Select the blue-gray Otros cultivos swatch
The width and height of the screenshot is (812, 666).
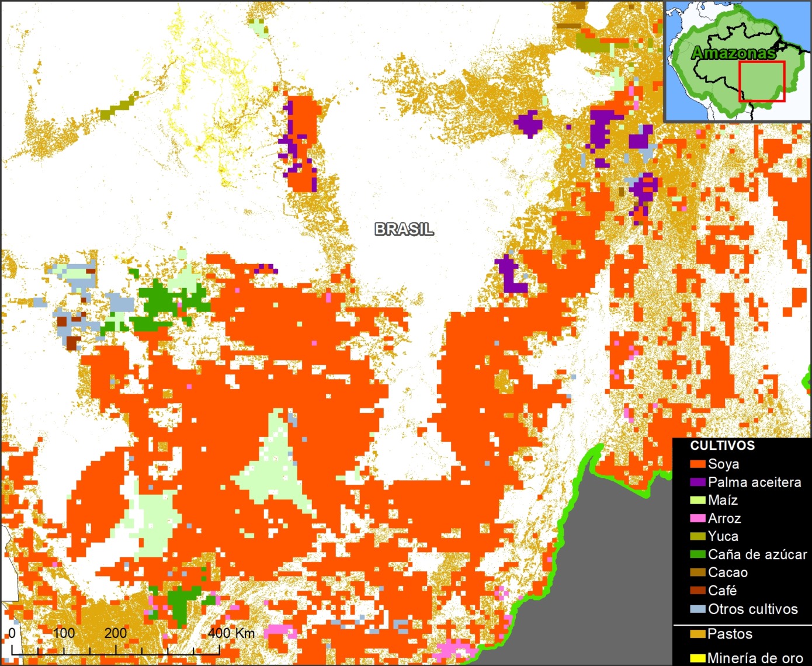tap(698, 609)
